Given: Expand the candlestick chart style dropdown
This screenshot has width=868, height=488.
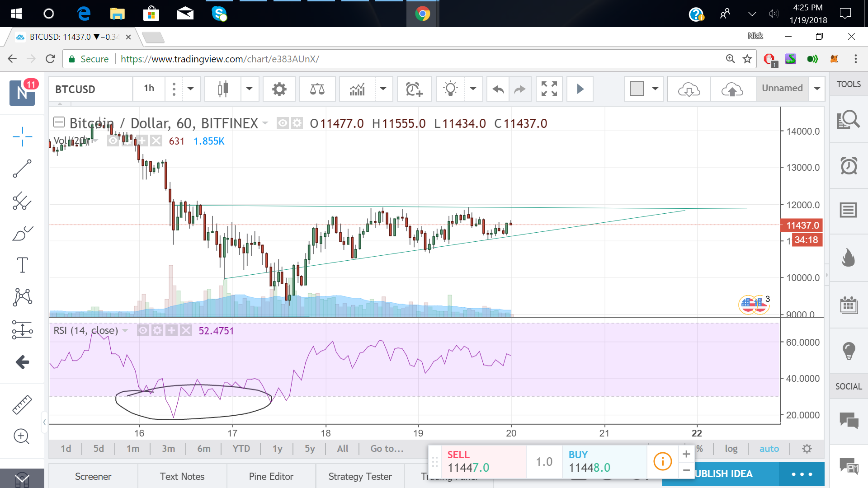Looking at the screenshot, I should click(x=249, y=89).
